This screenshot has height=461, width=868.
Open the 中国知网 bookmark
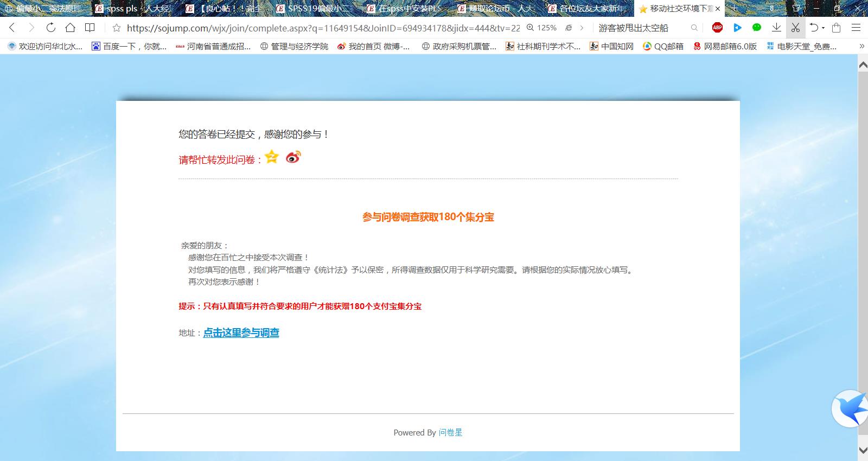[612, 47]
